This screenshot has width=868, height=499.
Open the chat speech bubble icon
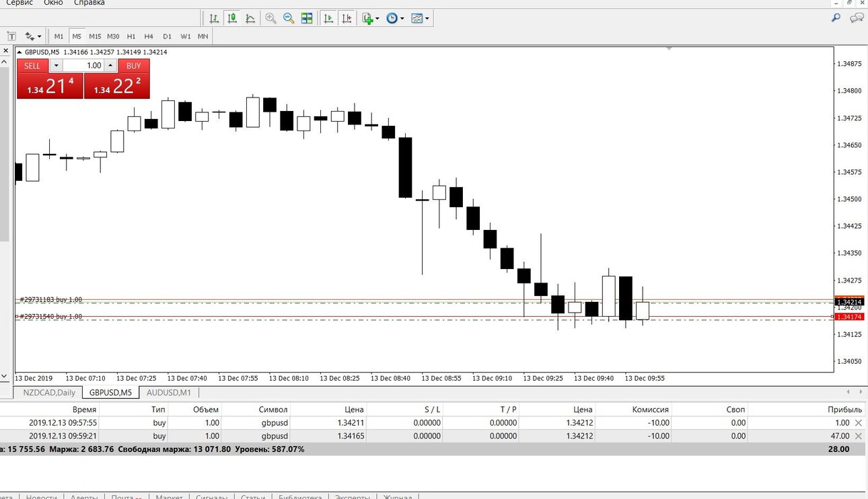click(857, 18)
